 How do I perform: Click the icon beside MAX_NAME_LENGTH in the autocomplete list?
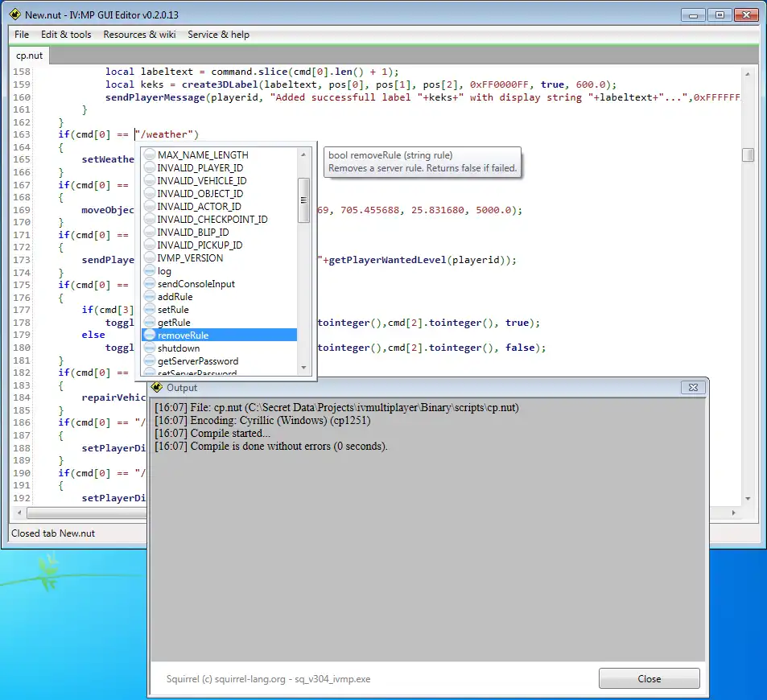click(150, 154)
